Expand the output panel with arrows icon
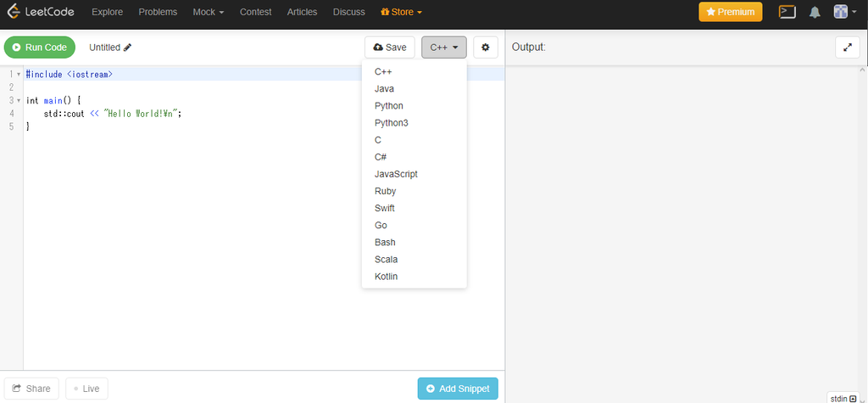This screenshot has height=403, width=868. tap(847, 48)
